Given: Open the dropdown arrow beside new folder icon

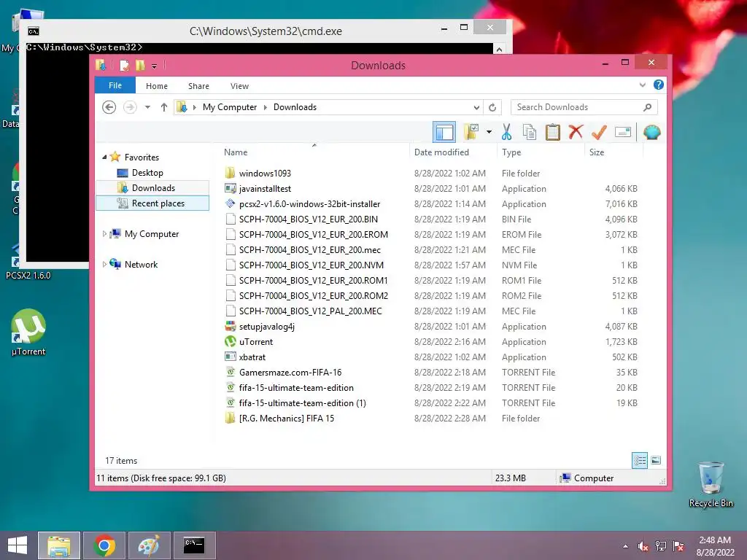Looking at the screenshot, I should [489, 132].
